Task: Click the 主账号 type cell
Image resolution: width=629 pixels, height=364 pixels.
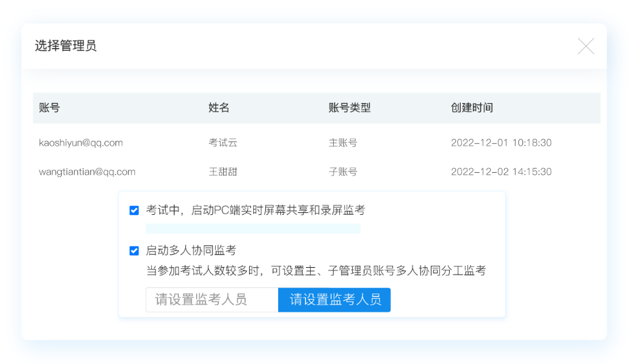Action: pyautogui.click(x=343, y=143)
